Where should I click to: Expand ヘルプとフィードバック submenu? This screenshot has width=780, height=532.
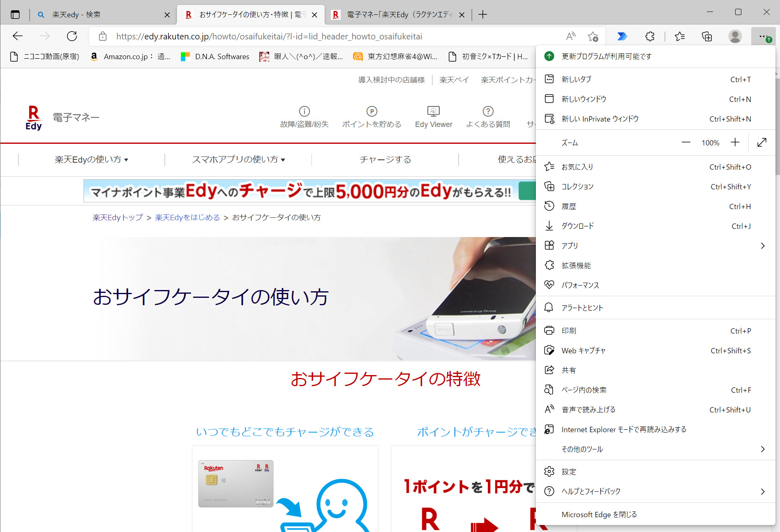point(655,491)
